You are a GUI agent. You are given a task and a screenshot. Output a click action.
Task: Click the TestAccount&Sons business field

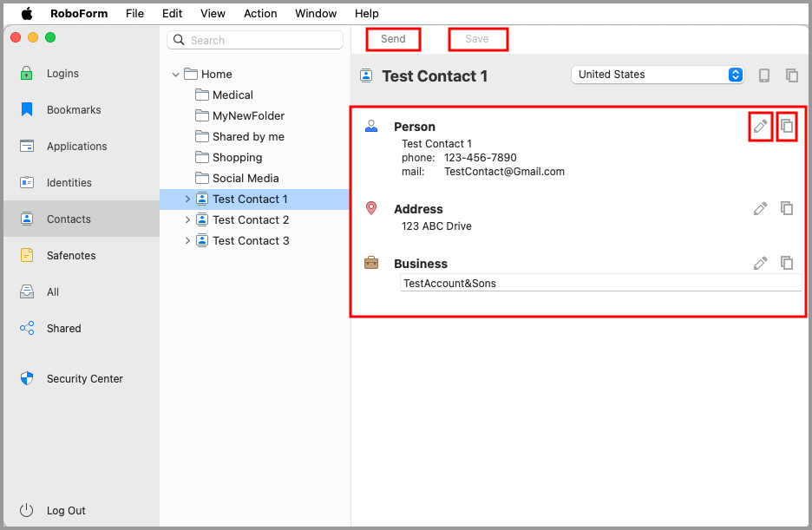(600, 283)
